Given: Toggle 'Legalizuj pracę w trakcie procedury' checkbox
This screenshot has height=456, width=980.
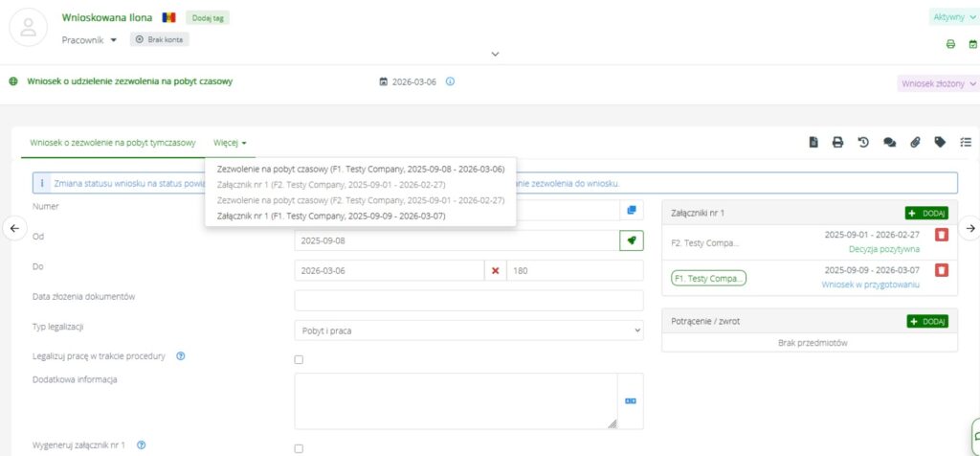Looking at the screenshot, I should point(299,359).
